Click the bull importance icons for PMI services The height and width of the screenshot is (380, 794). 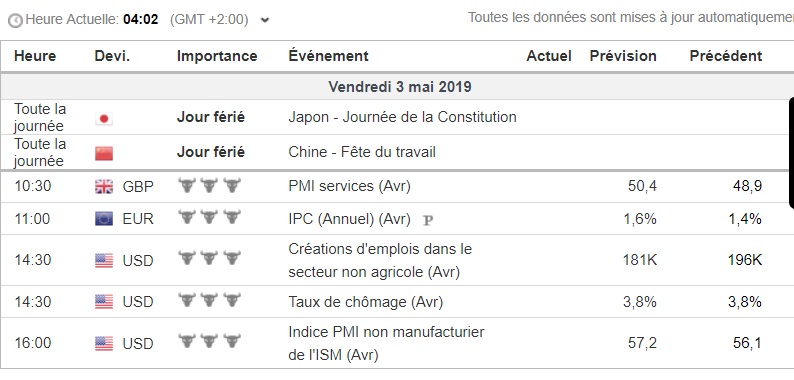pos(209,185)
